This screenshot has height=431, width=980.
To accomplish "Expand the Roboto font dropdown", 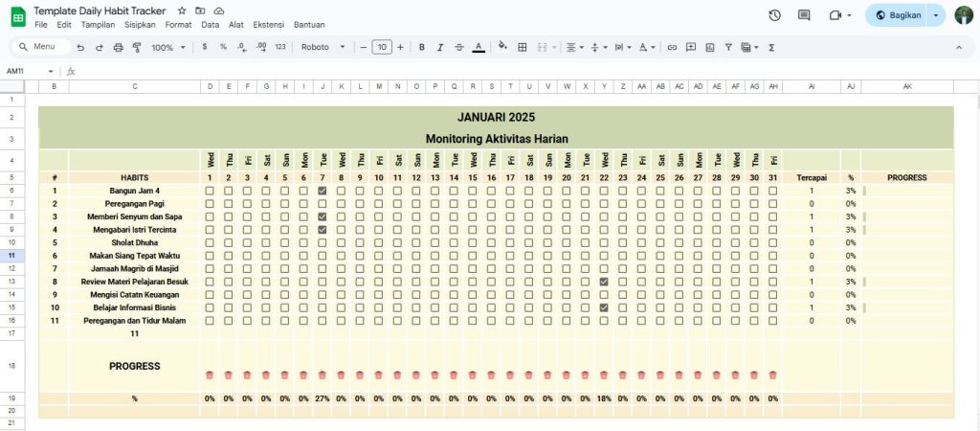I will pyautogui.click(x=323, y=47).
